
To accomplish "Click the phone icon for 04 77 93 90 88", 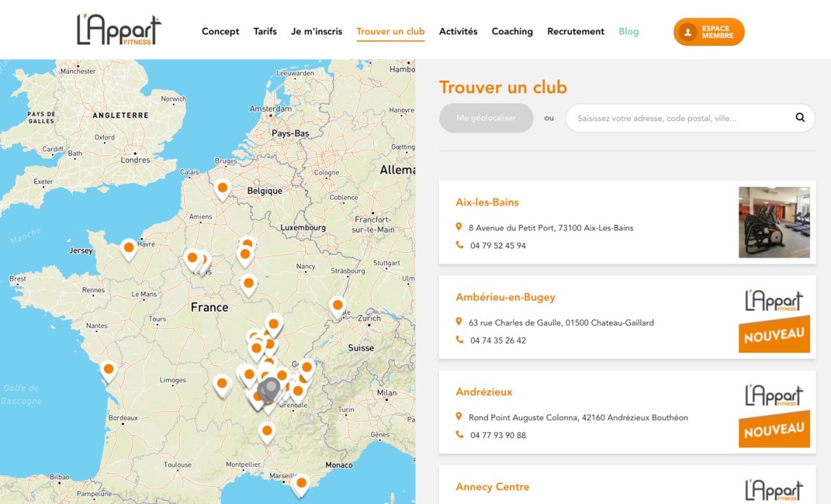I will click(459, 434).
